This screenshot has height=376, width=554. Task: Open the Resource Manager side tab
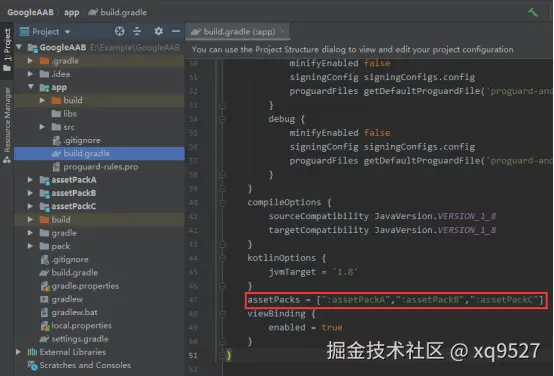click(7, 124)
